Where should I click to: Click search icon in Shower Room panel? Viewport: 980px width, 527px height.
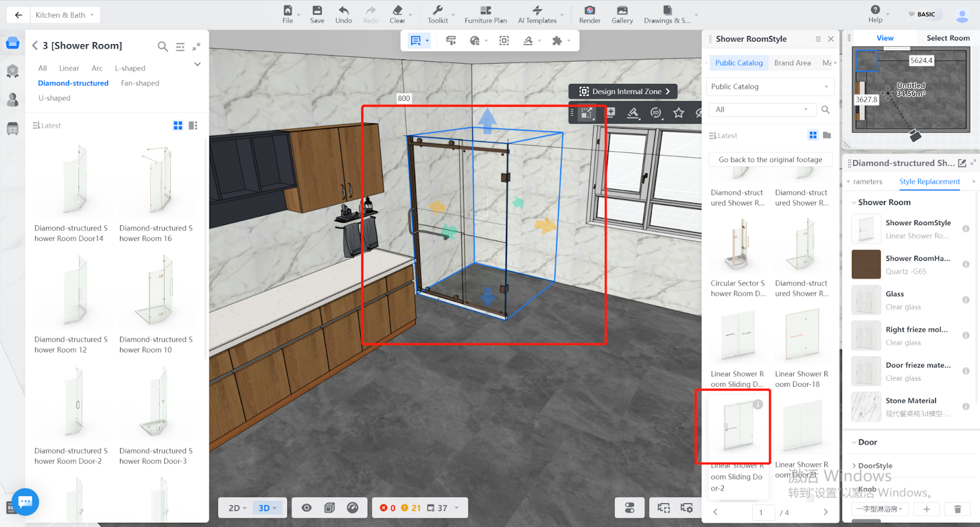click(x=162, y=46)
